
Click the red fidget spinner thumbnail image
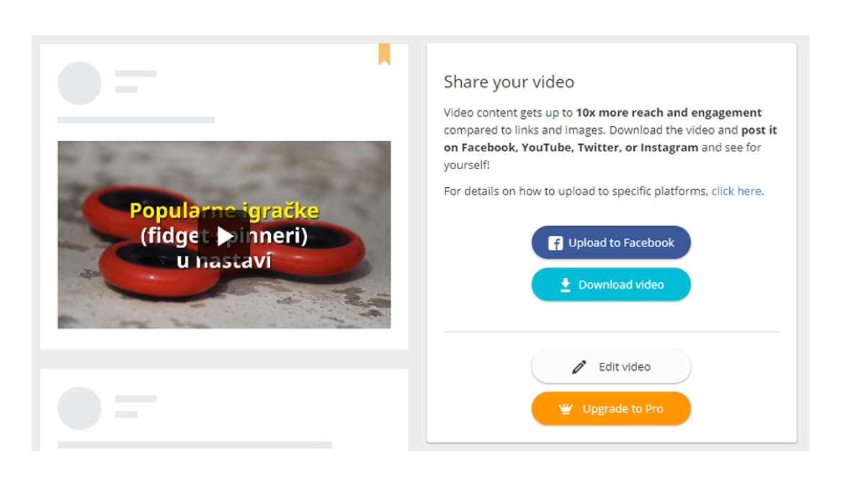[224, 235]
